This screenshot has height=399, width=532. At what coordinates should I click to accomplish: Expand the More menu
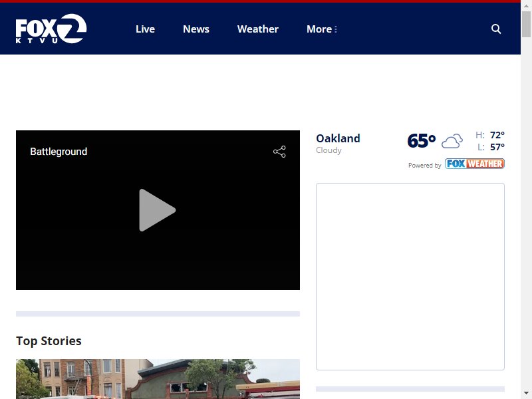tap(322, 29)
